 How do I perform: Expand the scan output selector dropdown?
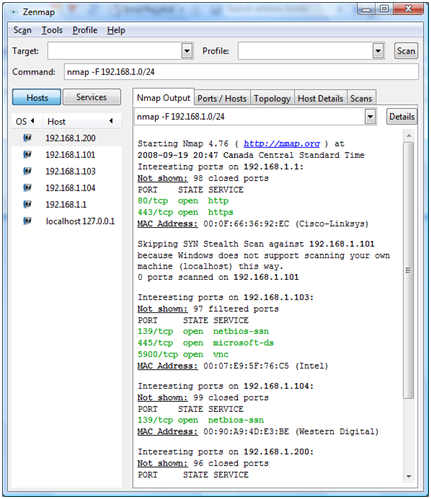point(370,117)
